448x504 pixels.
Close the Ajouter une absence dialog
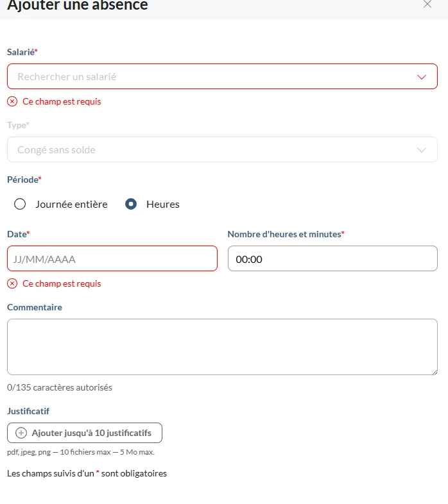427,4
